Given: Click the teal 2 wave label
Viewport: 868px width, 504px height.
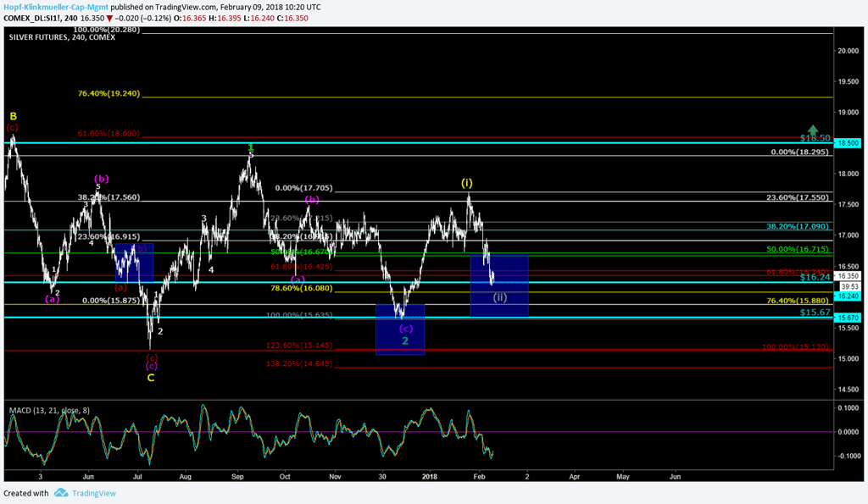Looking at the screenshot, I should 405,341.
